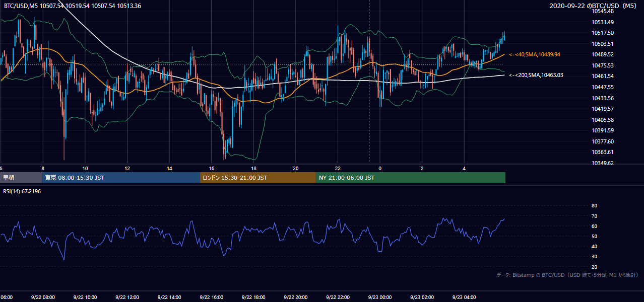Select the 40 SMA label reading 10489.94
The width and height of the screenshot is (644, 302).
(535, 54)
